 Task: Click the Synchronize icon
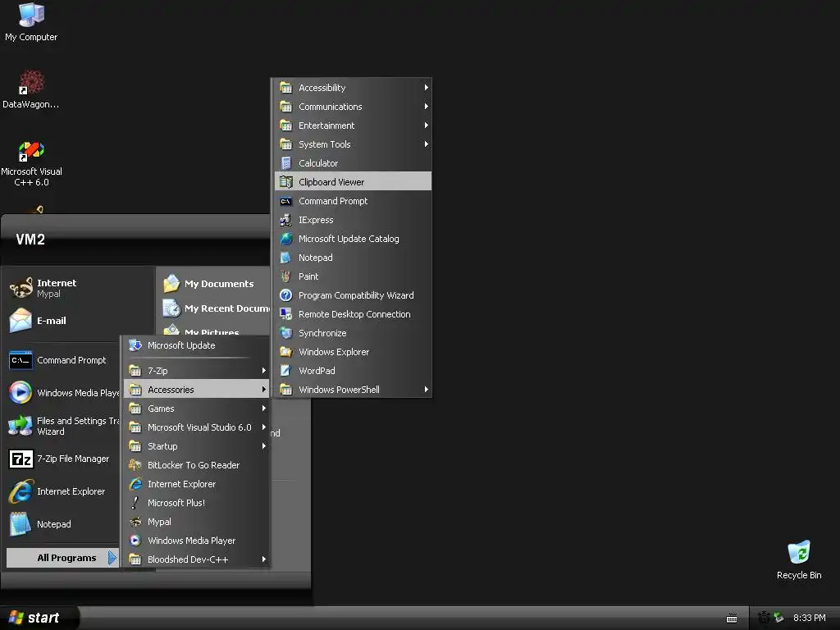coord(286,333)
